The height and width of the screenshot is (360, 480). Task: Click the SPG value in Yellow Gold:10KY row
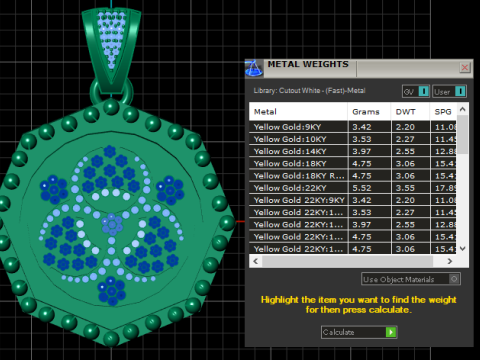point(445,139)
